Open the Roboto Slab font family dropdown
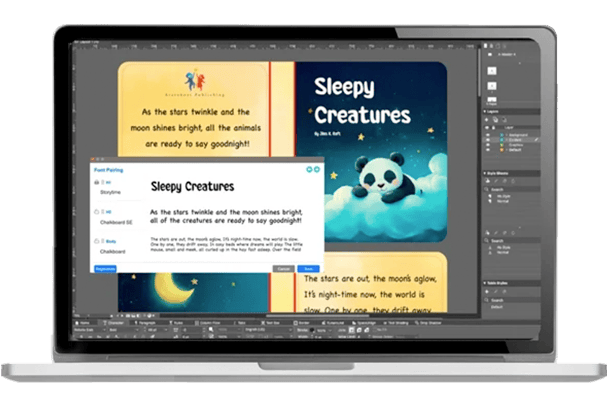Viewport: 608px width, 405px height. click(x=90, y=330)
